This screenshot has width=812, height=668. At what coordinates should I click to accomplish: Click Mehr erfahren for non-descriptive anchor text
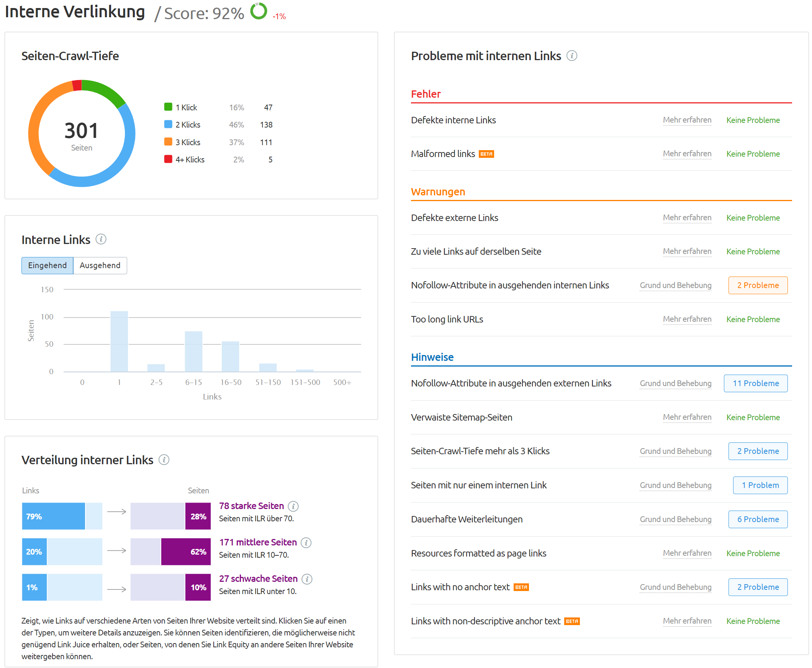click(687, 621)
